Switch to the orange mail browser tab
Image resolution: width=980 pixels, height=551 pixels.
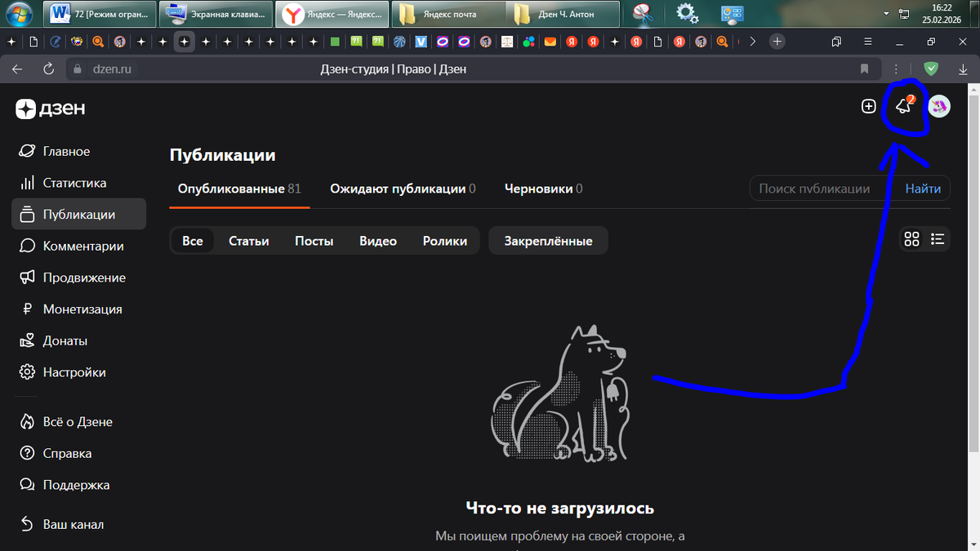point(550,41)
